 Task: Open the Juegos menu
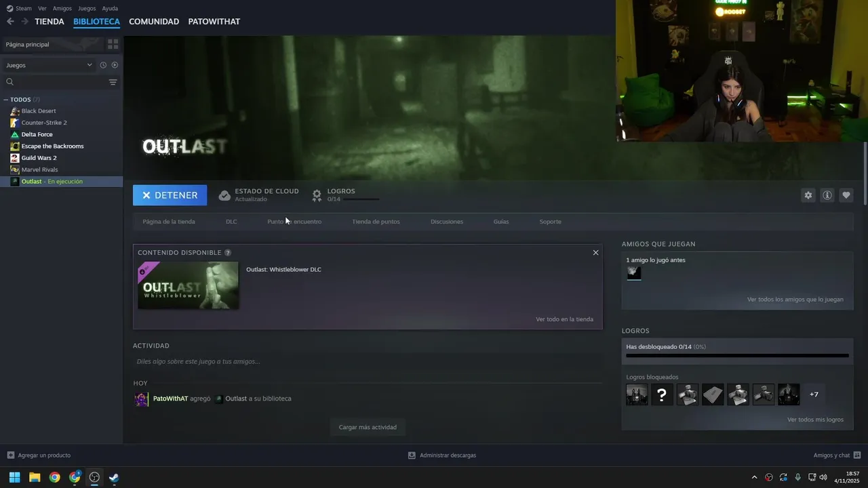tap(87, 8)
